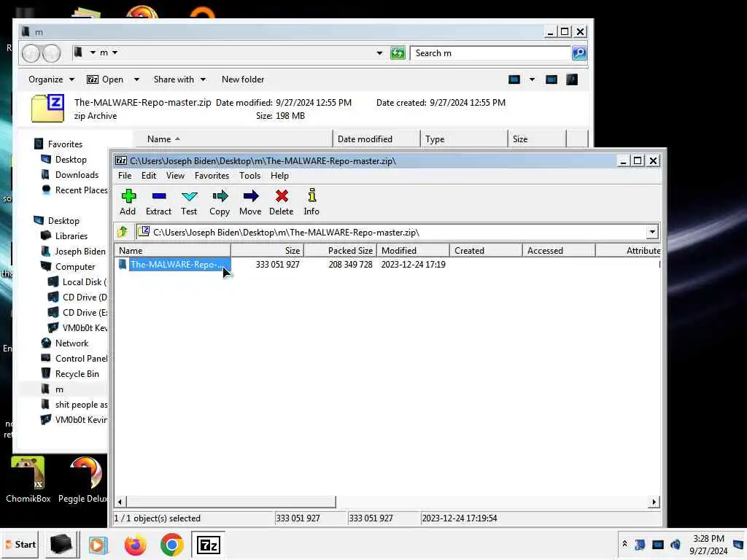Open Firefox from the taskbar
Image resolution: width=747 pixels, height=560 pixels.
coord(135,545)
